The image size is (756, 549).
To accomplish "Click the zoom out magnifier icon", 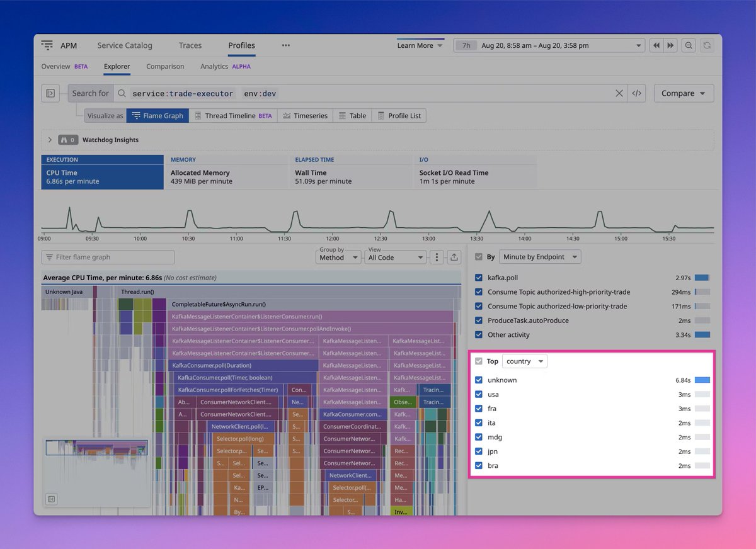I will 689,45.
